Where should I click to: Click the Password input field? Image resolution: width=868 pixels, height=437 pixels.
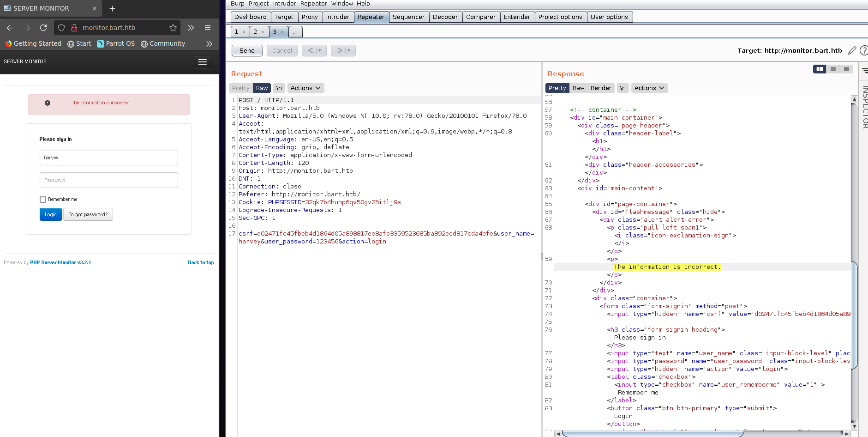[x=109, y=180]
